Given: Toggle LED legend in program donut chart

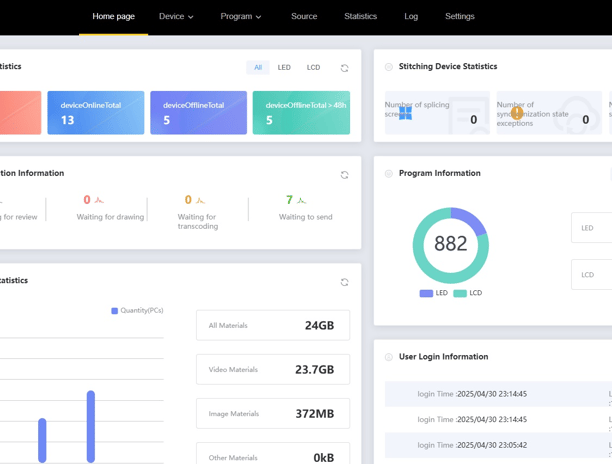Looking at the screenshot, I should pyautogui.click(x=434, y=293).
